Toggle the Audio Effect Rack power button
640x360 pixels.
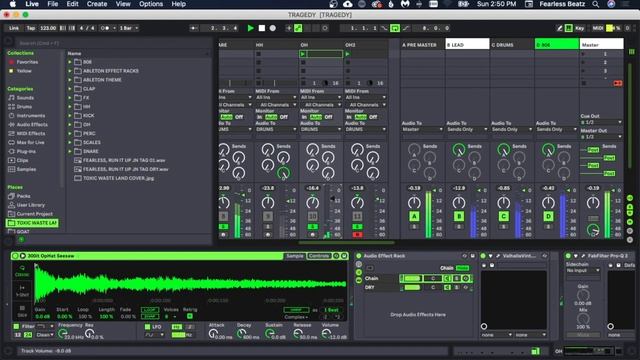coord(359,256)
